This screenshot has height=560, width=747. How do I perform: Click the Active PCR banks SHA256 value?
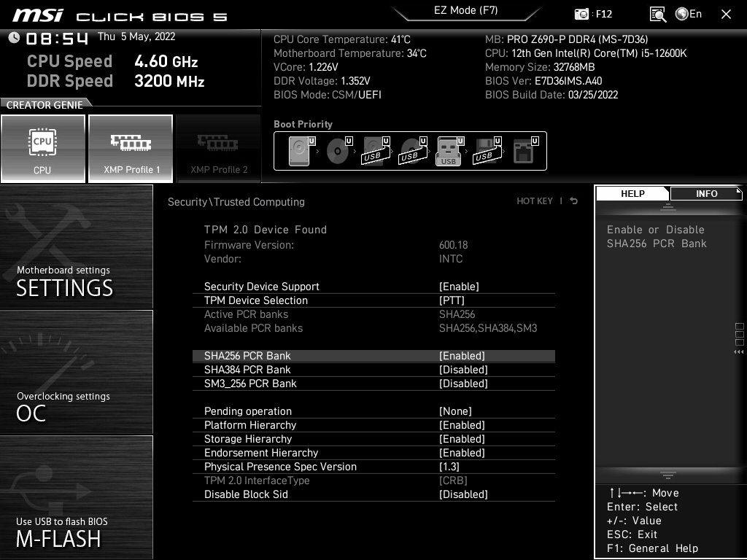(x=457, y=314)
